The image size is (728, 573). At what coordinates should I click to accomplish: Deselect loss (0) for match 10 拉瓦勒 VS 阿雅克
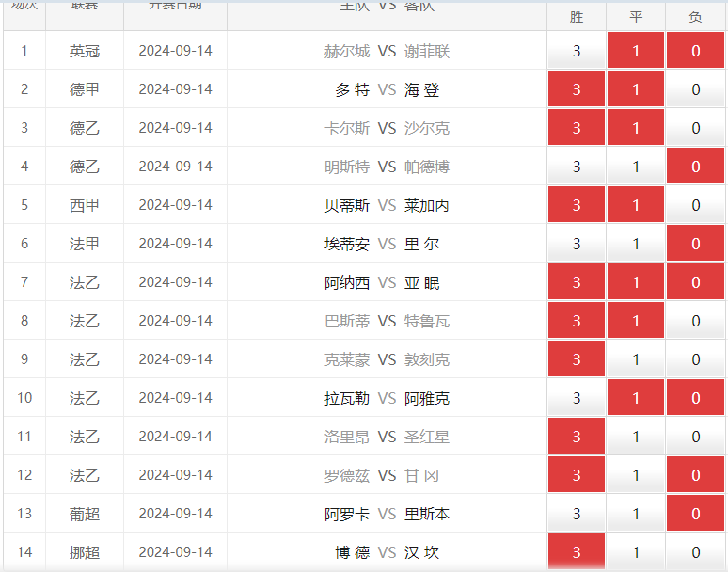(695, 397)
